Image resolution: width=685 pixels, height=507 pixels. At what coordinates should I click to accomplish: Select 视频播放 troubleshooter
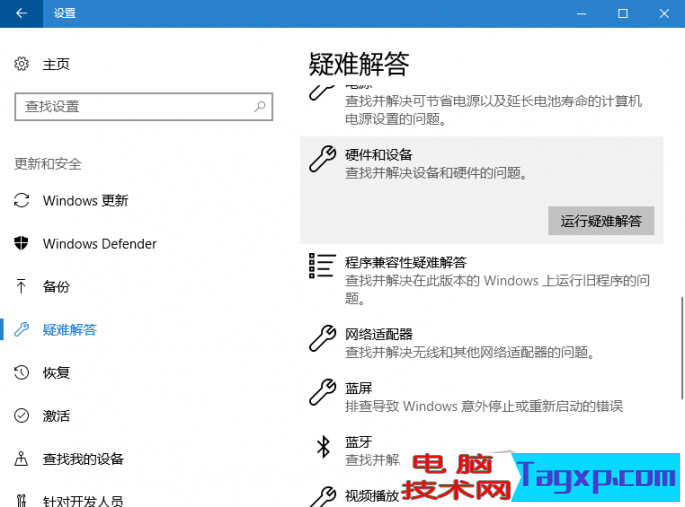tap(372, 496)
